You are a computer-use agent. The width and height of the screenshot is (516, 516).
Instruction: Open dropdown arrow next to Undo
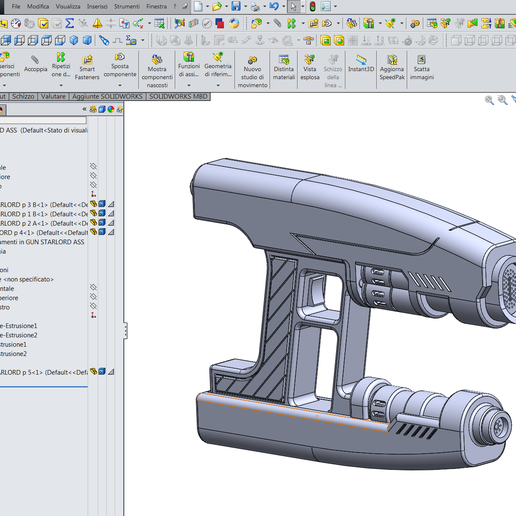pos(284,6)
